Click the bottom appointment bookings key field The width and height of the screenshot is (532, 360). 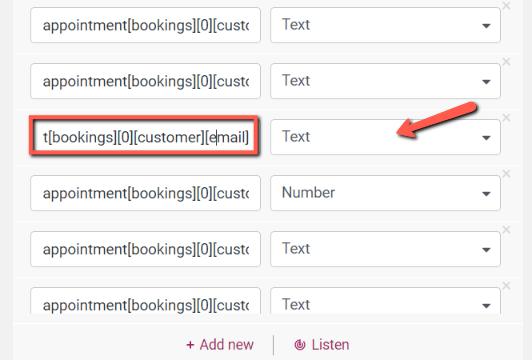click(x=145, y=301)
